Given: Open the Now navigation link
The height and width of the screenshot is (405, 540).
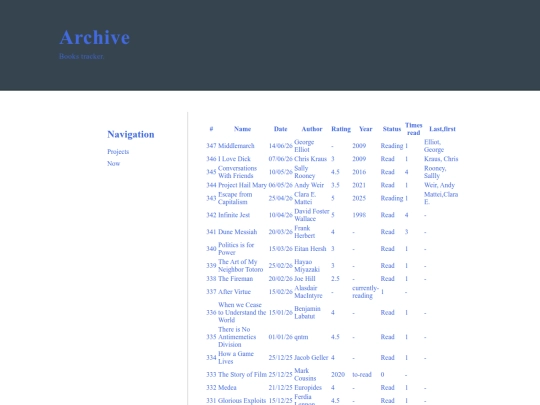Looking at the screenshot, I should click(113, 163).
